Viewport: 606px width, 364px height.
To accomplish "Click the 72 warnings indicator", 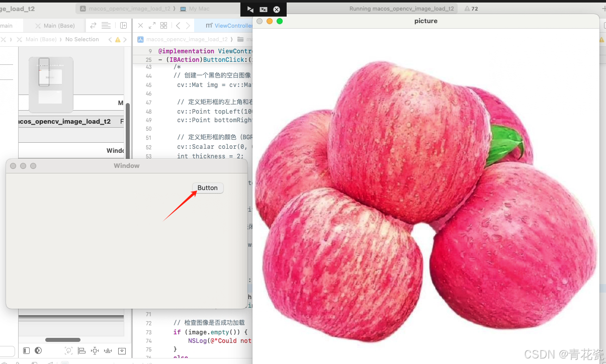I will pyautogui.click(x=471, y=9).
